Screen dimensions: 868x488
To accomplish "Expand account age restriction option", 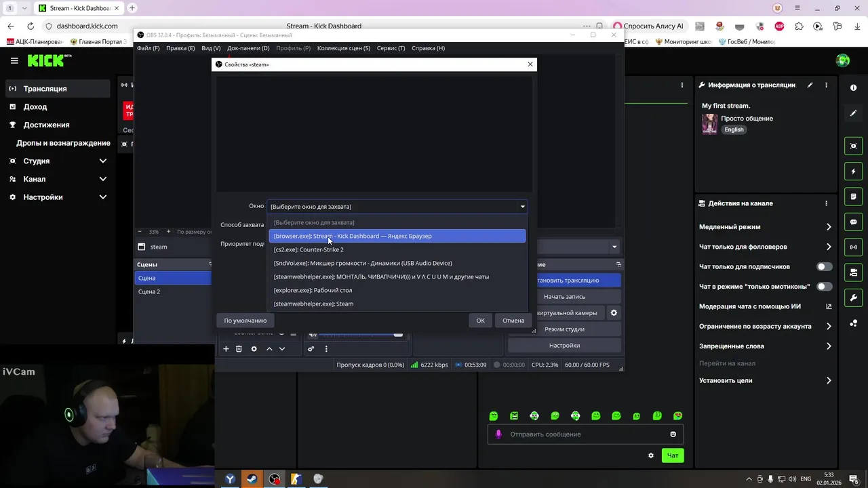I will 829,326.
